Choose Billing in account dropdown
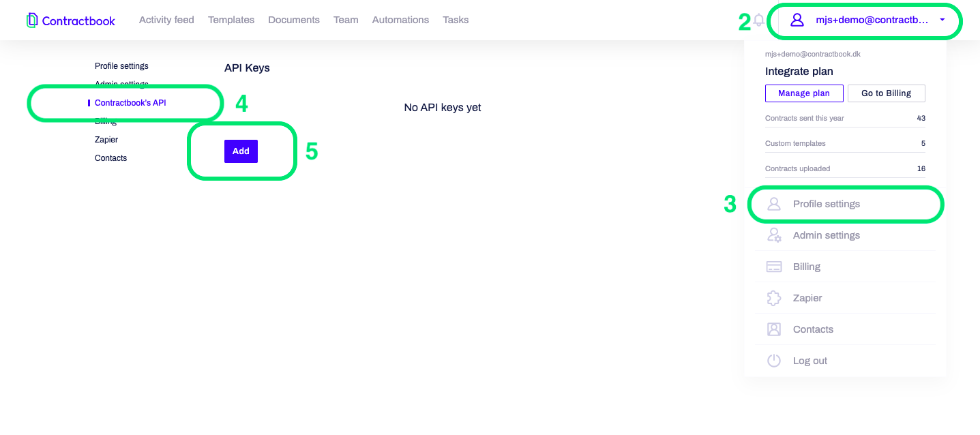This screenshot has width=980, height=435. [845, 267]
